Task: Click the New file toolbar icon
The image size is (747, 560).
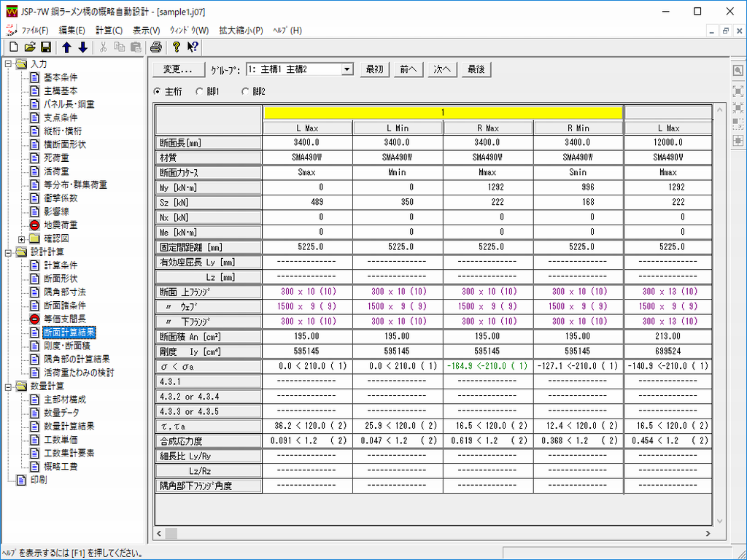Action: tap(13, 47)
